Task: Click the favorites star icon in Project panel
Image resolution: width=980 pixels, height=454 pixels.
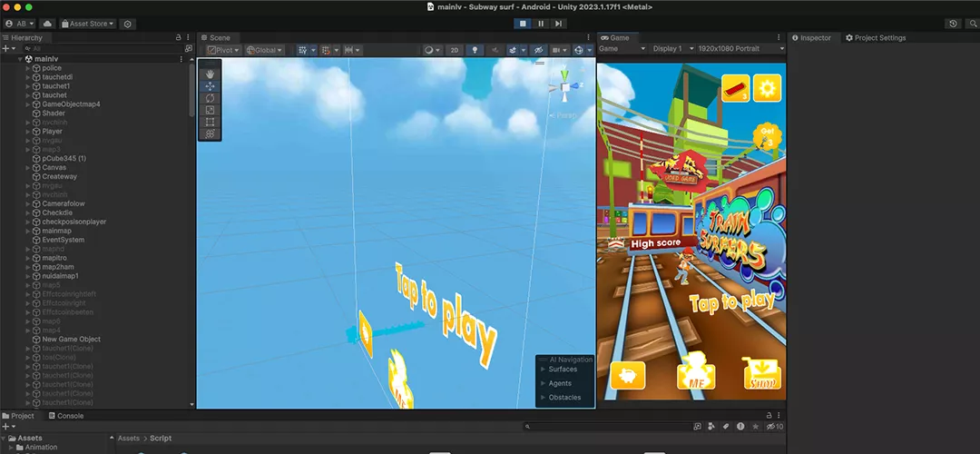Action: [x=755, y=427]
